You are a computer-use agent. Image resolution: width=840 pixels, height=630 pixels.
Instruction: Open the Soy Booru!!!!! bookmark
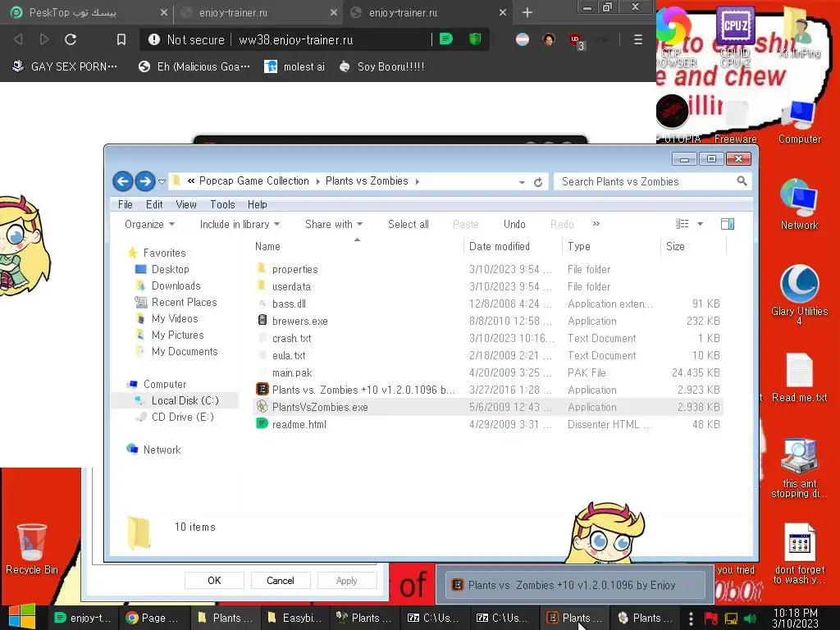[381, 66]
